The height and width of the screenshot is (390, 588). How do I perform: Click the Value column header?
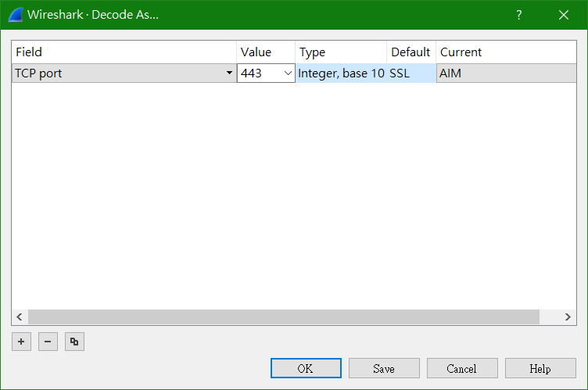266,52
